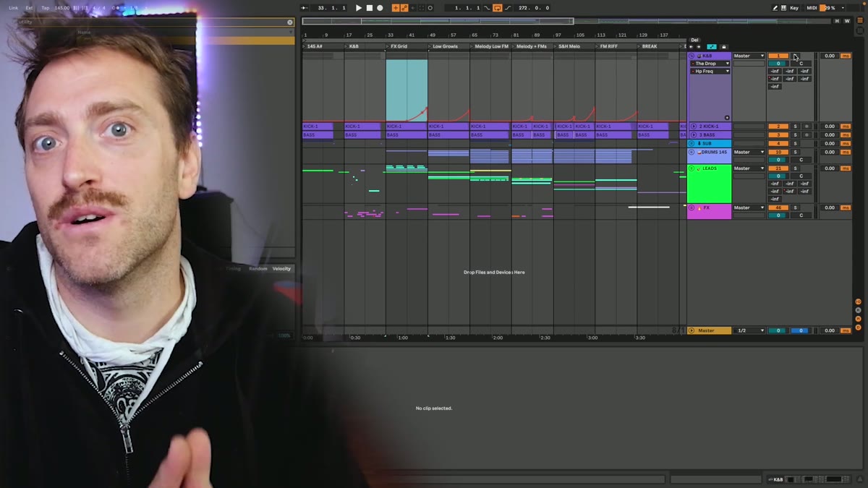Toggle the M mixer show button
The width and height of the screenshot is (868, 488).
[x=858, y=319]
